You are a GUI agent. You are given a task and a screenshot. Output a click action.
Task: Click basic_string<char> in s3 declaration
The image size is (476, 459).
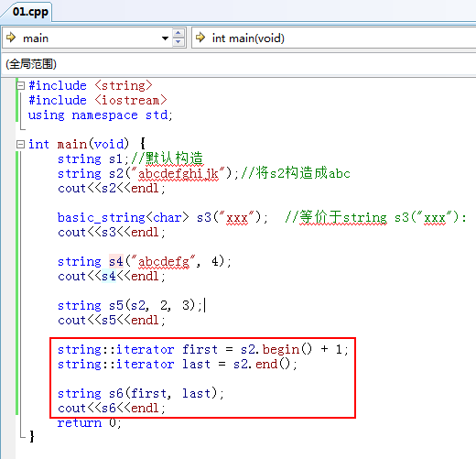click(x=124, y=217)
